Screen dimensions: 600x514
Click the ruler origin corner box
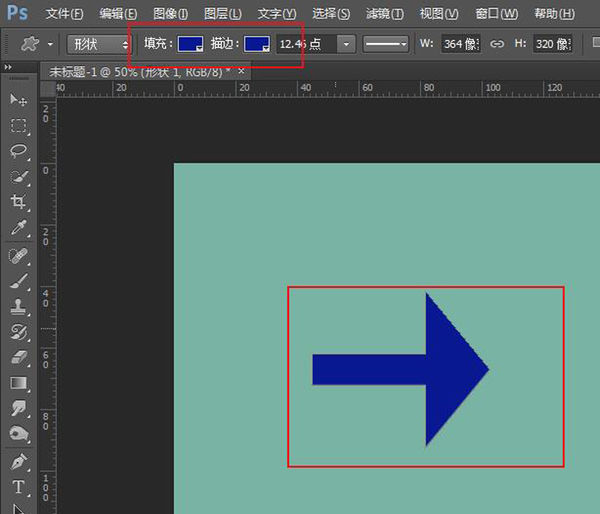[x=48, y=89]
